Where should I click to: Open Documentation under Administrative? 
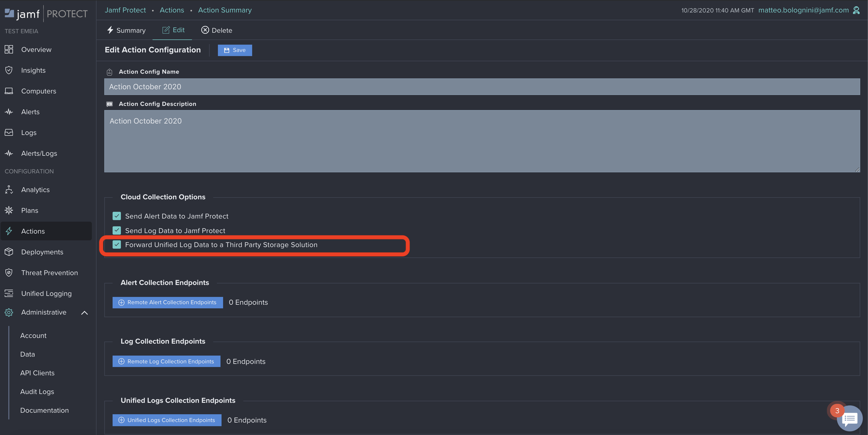coord(44,410)
